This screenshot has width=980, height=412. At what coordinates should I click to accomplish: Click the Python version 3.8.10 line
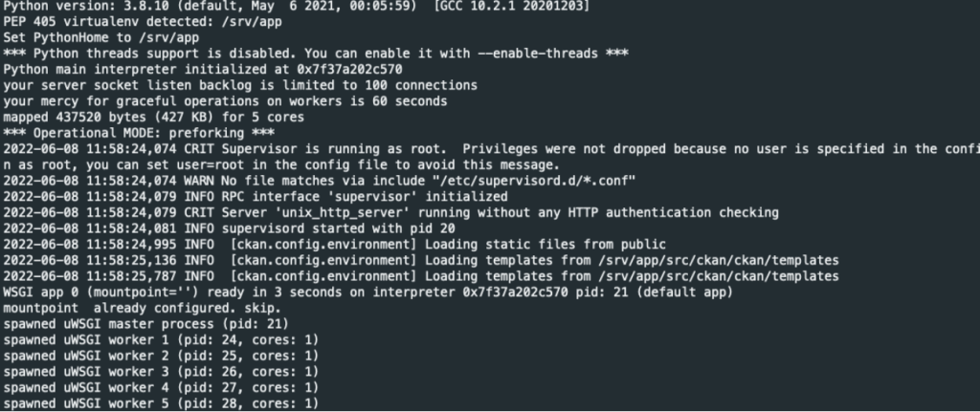297,7
